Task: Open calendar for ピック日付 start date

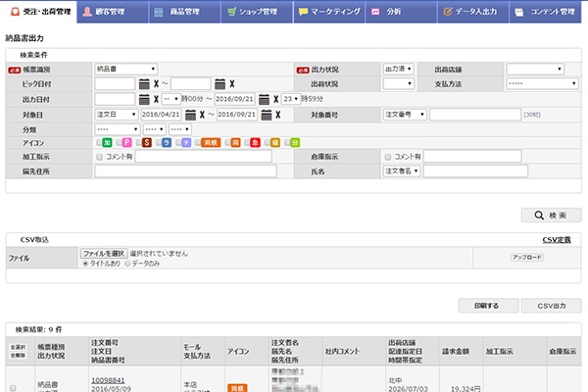Action: pos(144,84)
